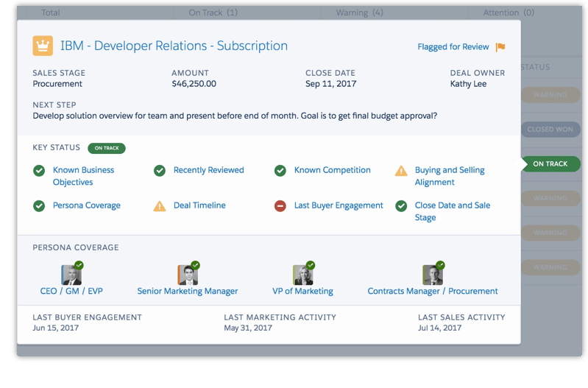Screen dimensions: 588x388
Task: Click the next step description text
Action: [x=235, y=116]
